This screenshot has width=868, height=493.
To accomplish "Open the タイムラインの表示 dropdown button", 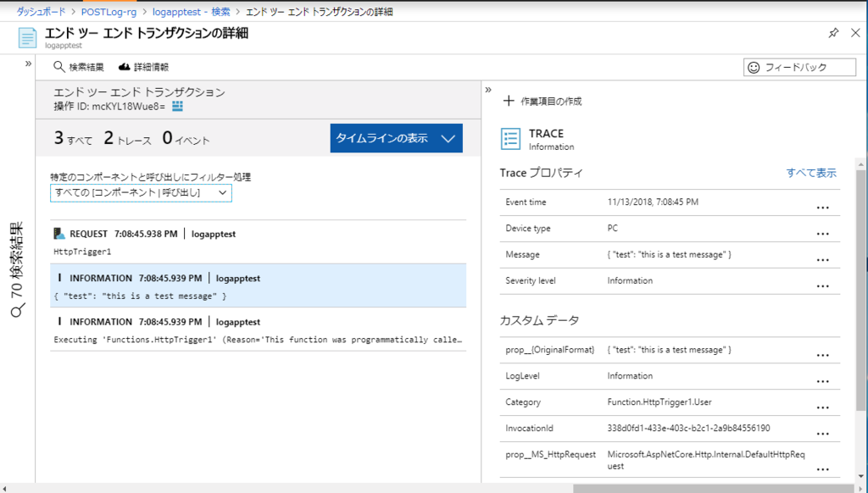I will (x=397, y=138).
